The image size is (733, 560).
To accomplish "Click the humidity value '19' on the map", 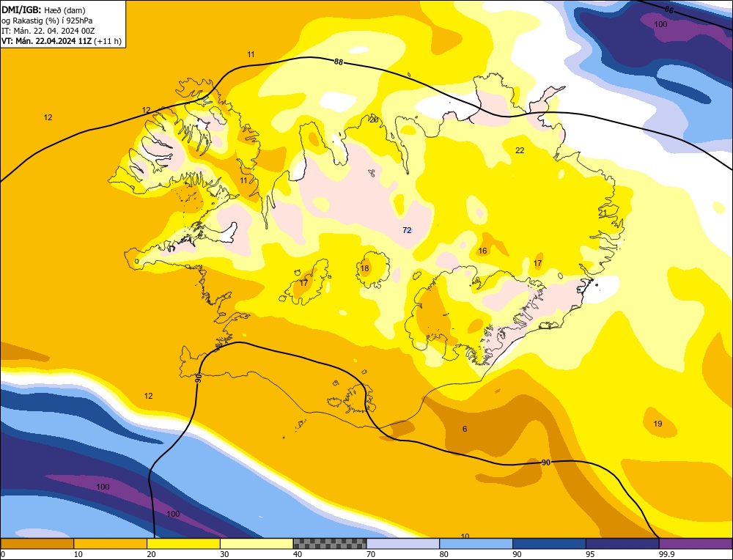I will click(x=658, y=424).
